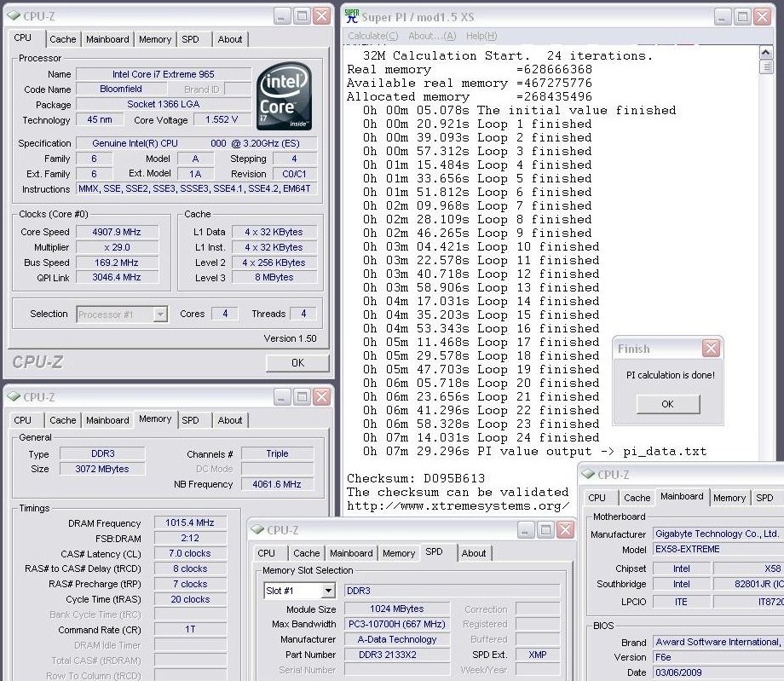Click the Checksum: D095B613 line
Viewport: 784px width, 681px height.
click(416, 478)
